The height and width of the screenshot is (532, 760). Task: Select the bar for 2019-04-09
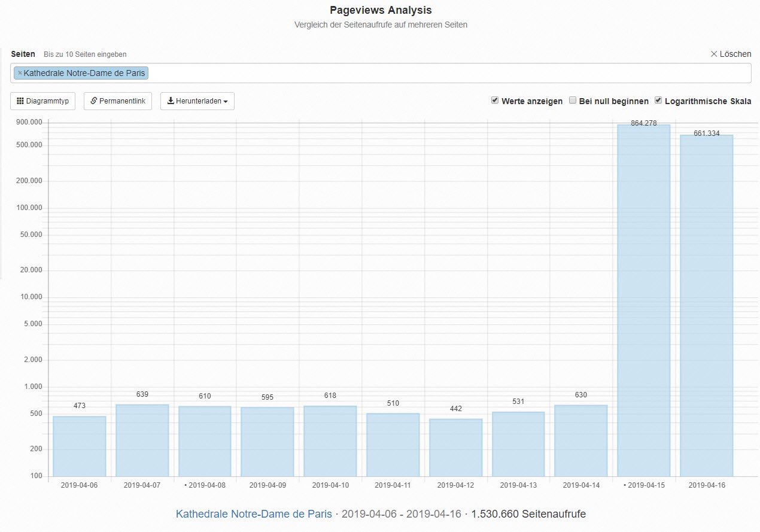[x=267, y=442]
